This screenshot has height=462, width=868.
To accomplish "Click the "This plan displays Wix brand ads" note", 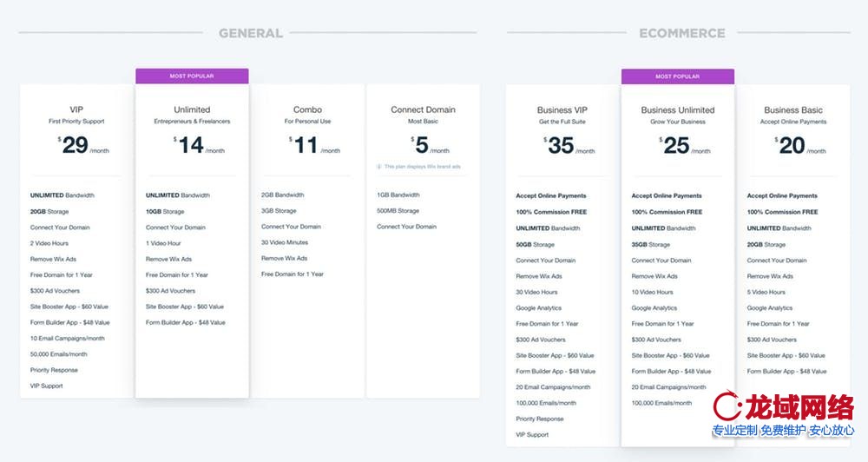I will pos(427,166).
